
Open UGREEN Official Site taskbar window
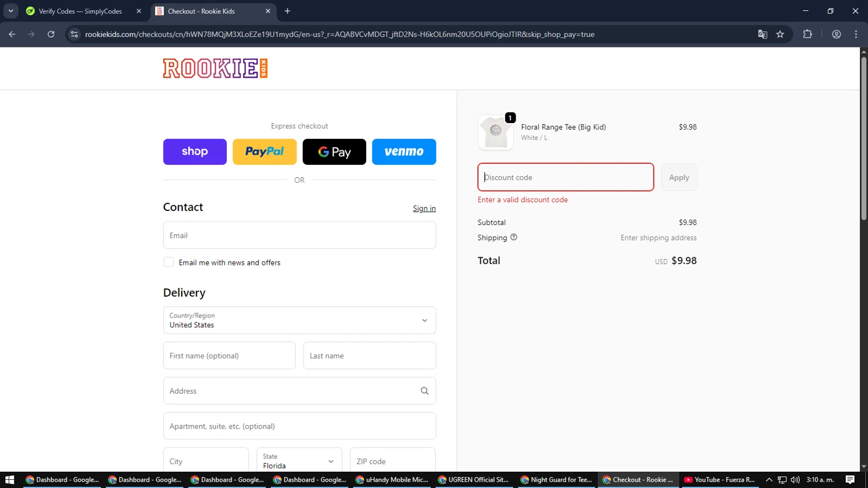point(474,480)
